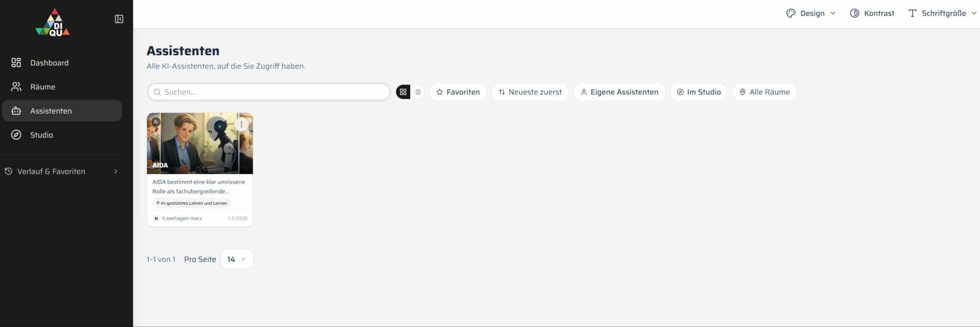Click the sort arrows icon

click(502, 92)
